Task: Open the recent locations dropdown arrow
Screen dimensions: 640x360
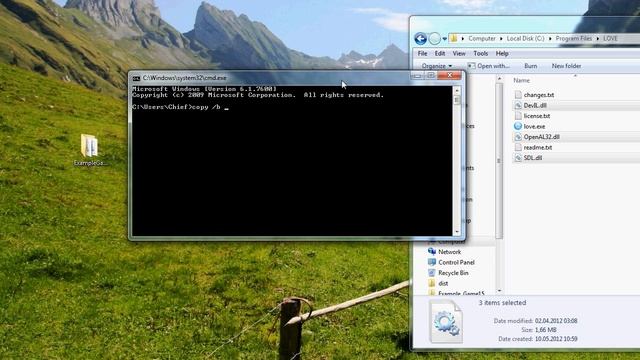Action: [444, 39]
